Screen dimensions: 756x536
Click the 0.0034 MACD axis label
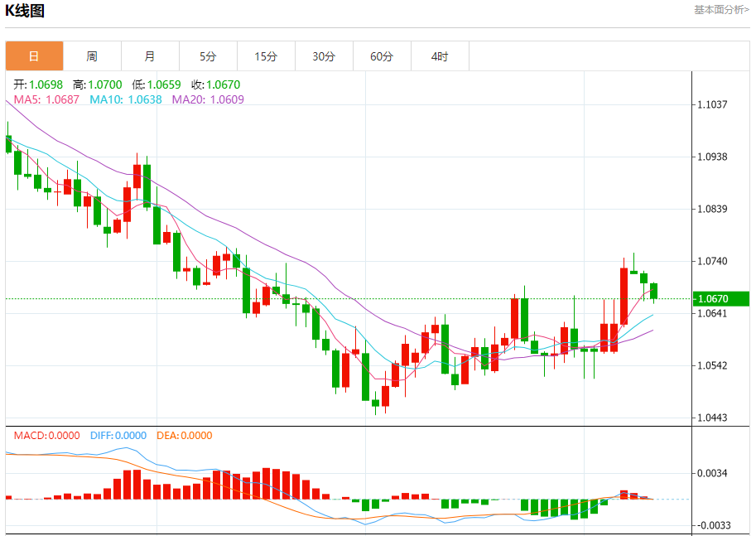tap(713, 473)
